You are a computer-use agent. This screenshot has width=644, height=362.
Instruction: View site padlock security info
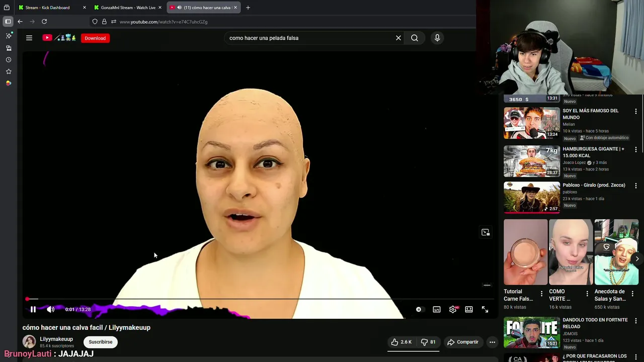[x=104, y=22]
